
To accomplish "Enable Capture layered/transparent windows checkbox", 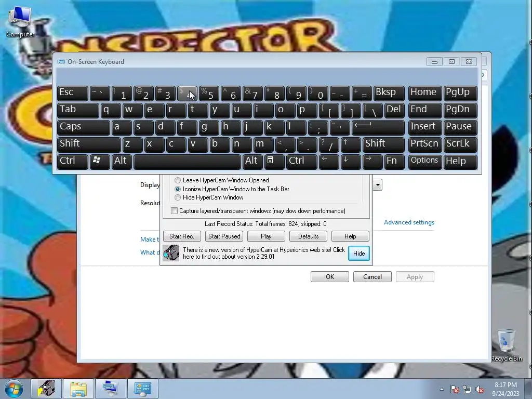I will 174,211.
